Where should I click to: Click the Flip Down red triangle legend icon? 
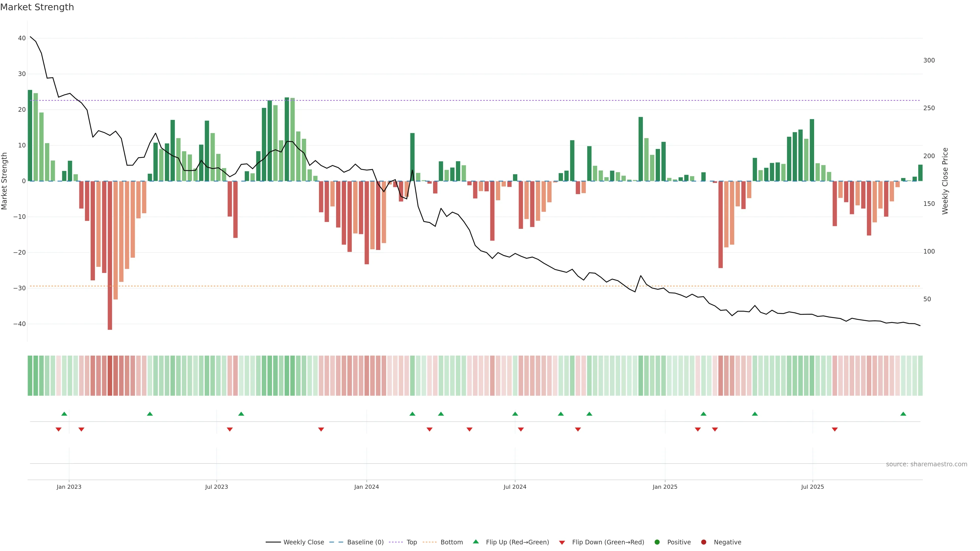click(562, 543)
